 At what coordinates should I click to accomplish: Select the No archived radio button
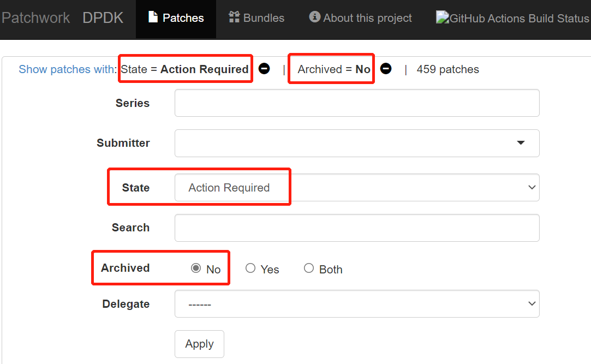(x=195, y=268)
